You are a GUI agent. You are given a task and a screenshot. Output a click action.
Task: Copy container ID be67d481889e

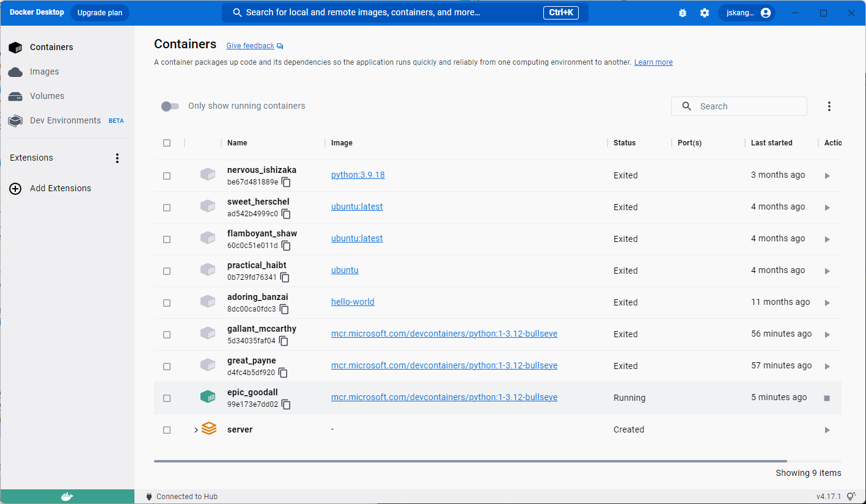(x=286, y=182)
